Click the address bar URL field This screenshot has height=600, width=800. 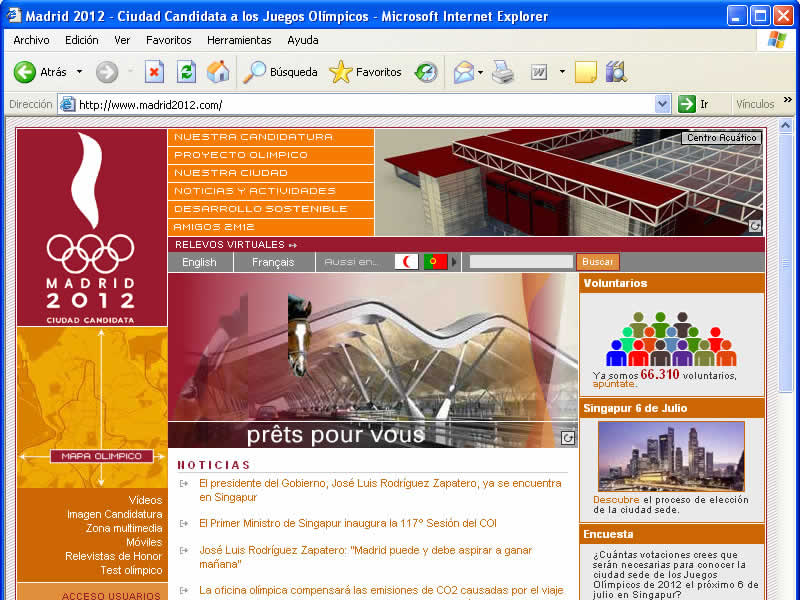click(365, 105)
